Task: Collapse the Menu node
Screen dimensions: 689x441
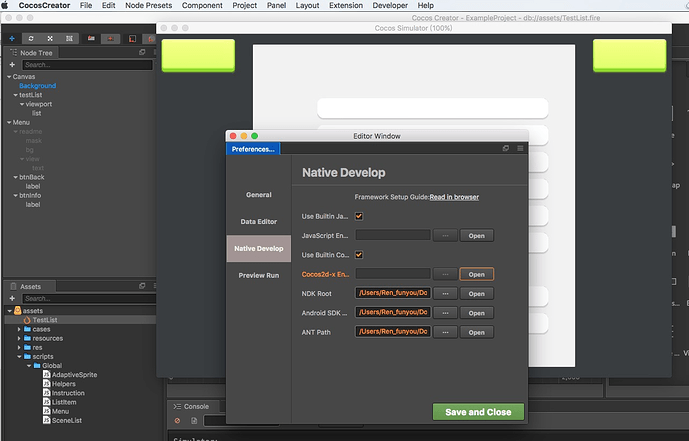Action: pyautogui.click(x=9, y=123)
